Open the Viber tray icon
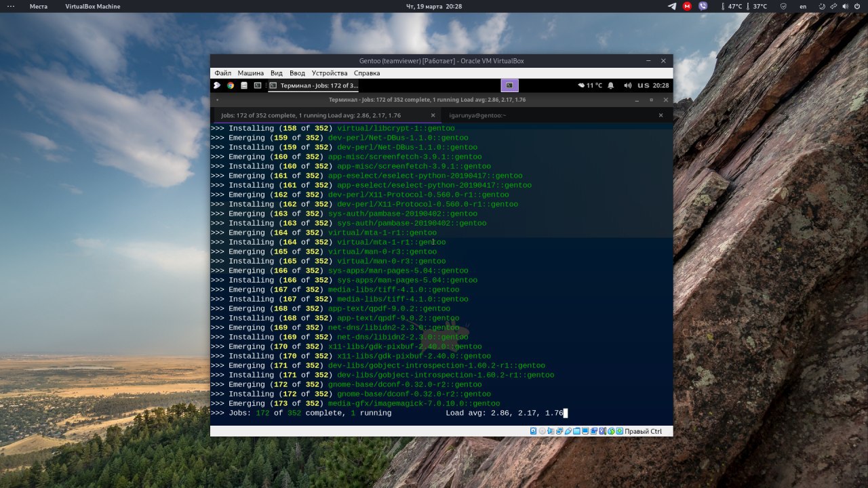This screenshot has height=488, width=868. click(x=703, y=6)
